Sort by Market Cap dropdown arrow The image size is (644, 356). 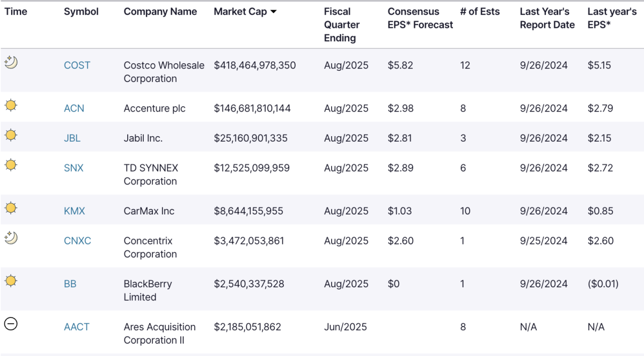point(274,12)
